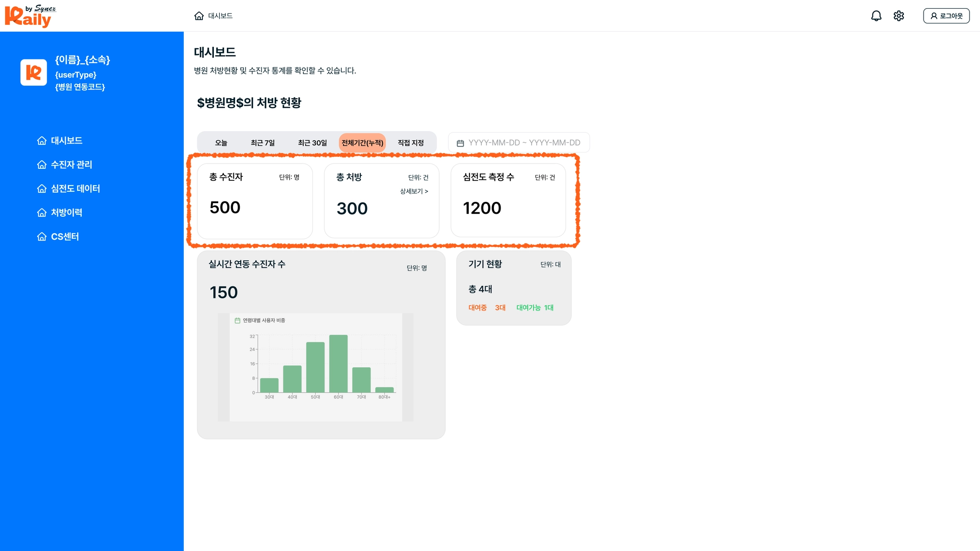The width and height of the screenshot is (980, 551).
Task: Go to 처방이력 in sidebar
Action: point(67,212)
